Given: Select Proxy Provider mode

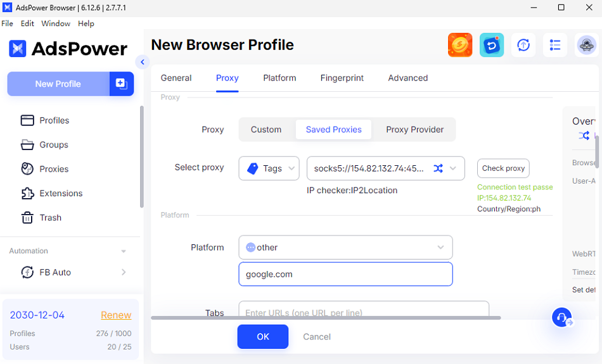Looking at the screenshot, I should [414, 130].
